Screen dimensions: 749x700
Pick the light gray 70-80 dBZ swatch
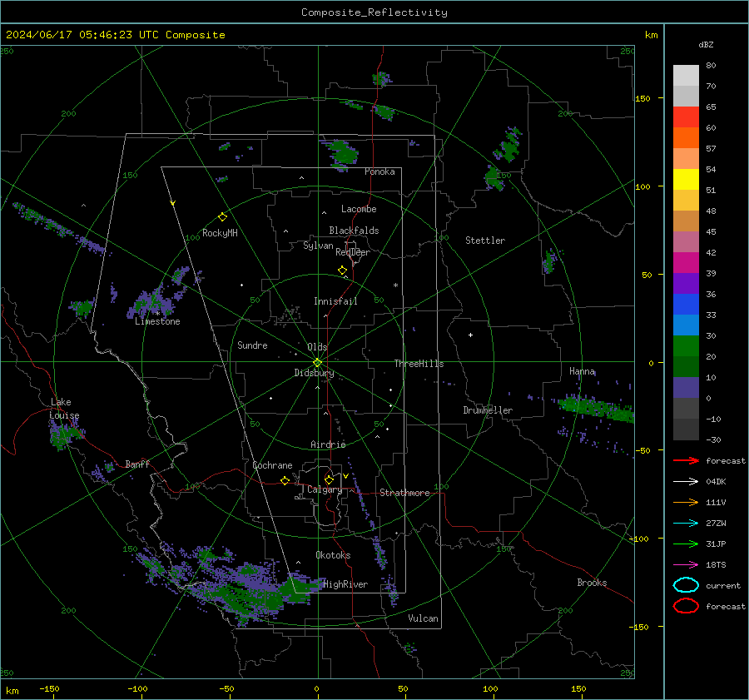(686, 76)
